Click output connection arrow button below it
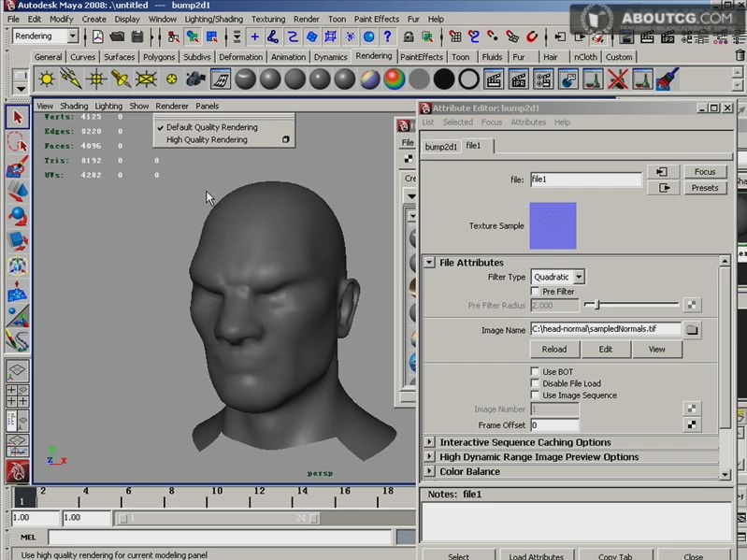747x560 pixels. pyautogui.click(x=662, y=188)
